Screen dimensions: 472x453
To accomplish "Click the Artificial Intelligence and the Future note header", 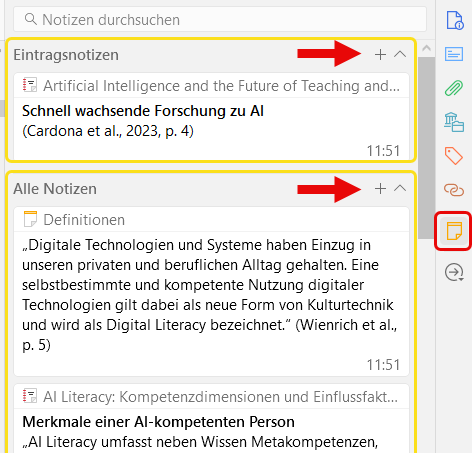I will point(211,86).
